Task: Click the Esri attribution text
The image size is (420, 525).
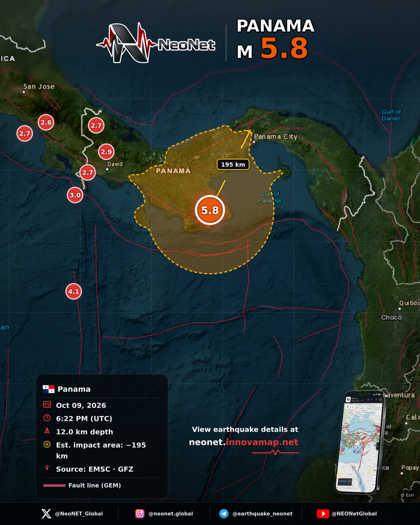Action: pyautogui.click(x=407, y=495)
